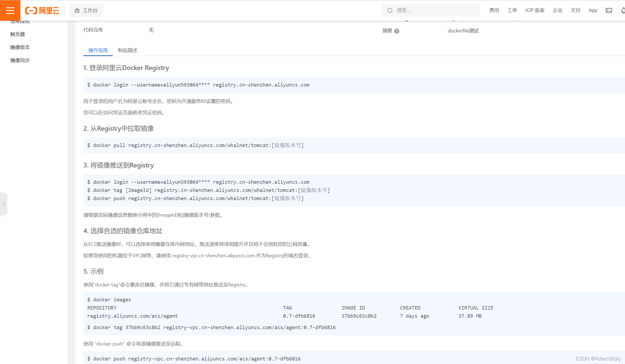Open the hamburger navigation menu
The image size is (625, 364).
10,10
